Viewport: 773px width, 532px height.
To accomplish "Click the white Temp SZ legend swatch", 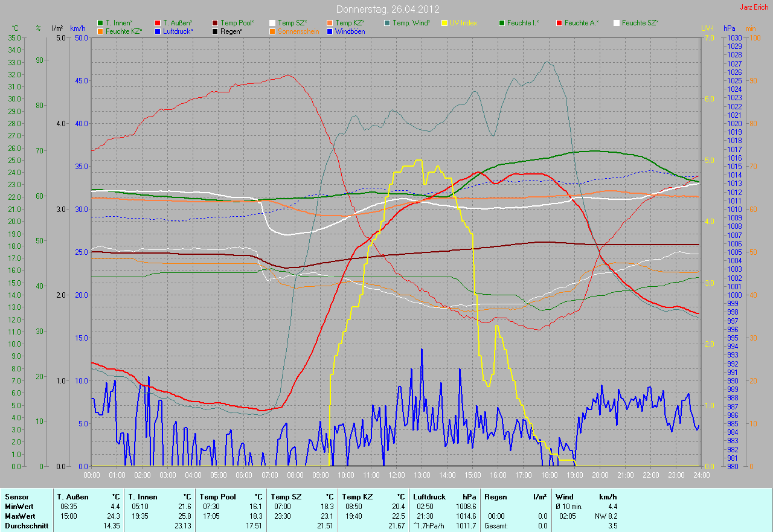I will [272, 23].
